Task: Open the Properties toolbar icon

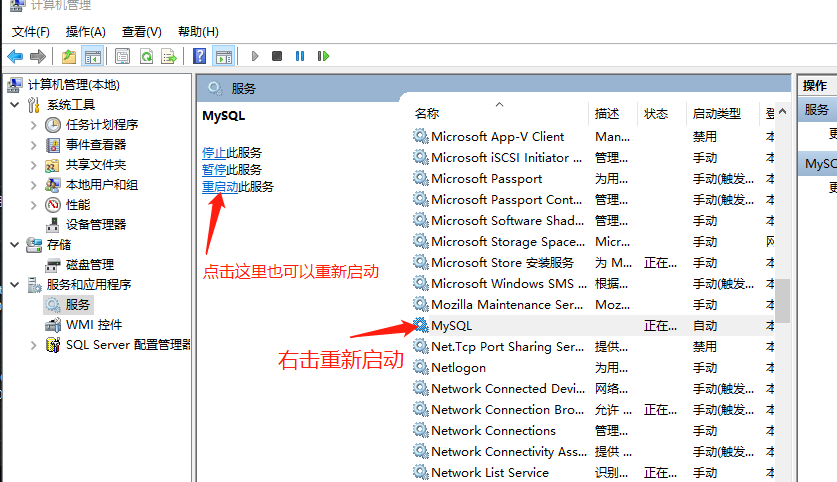Action: [x=122, y=56]
